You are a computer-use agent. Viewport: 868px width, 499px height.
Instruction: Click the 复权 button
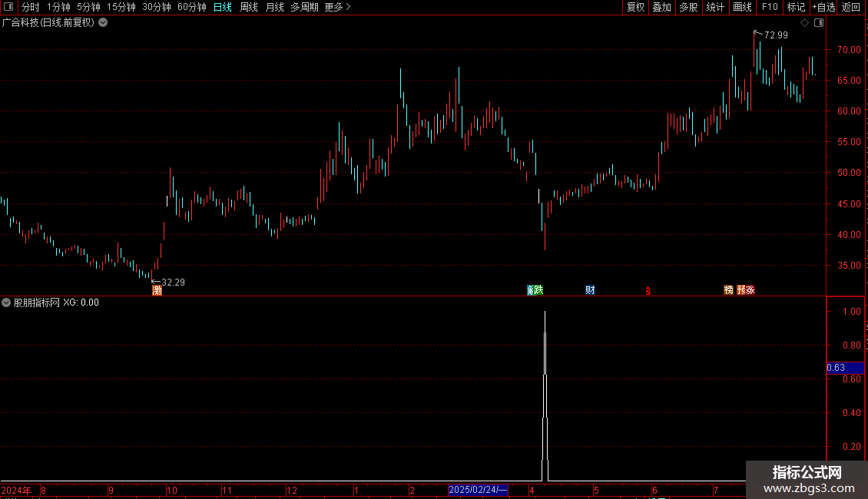tap(635, 7)
